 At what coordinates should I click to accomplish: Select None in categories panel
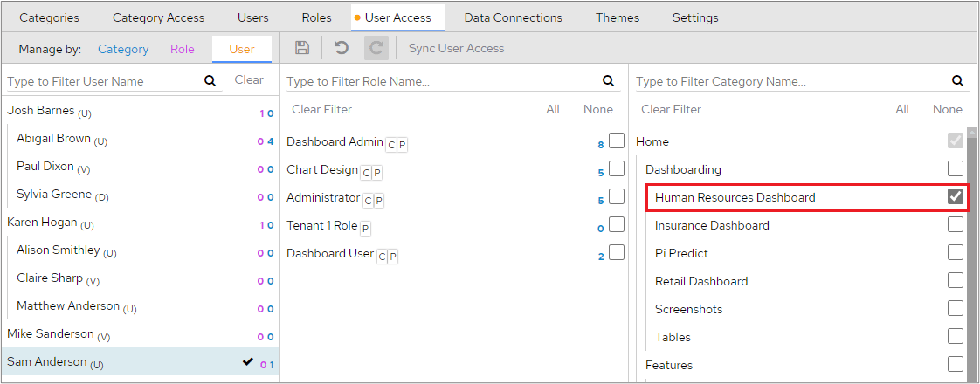(948, 109)
